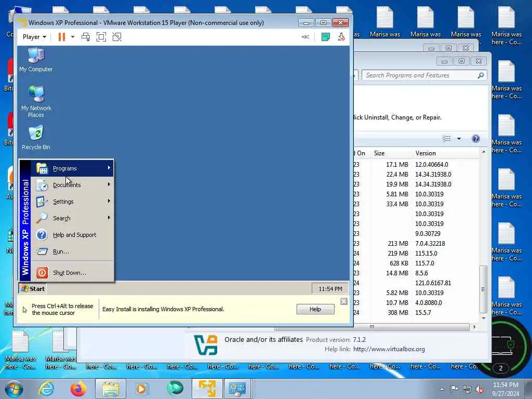Image resolution: width=532 pixels, height=399 pixels.
Task: Launch Internet Explorer from the taskbar
Action: coord(46,389)
